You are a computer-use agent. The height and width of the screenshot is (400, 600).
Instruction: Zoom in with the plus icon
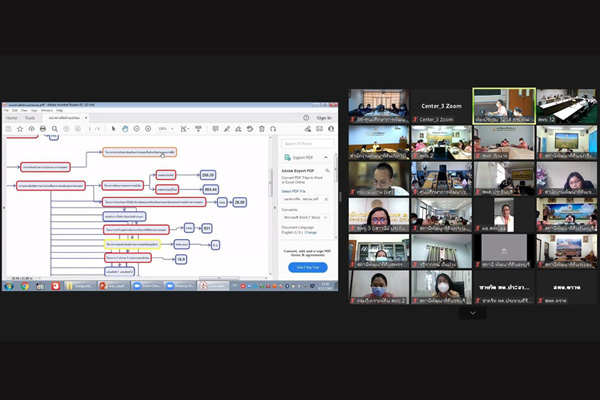(148, 129)
